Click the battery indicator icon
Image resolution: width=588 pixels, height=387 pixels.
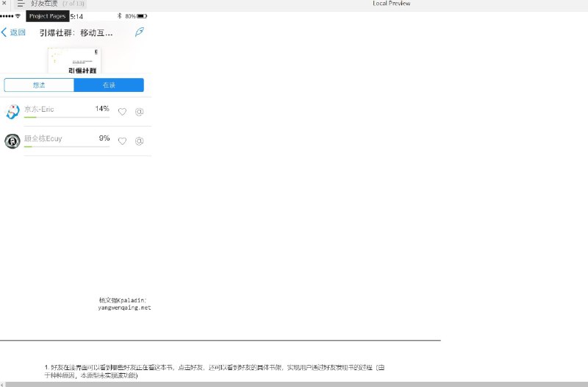click(x=142, y=16)
